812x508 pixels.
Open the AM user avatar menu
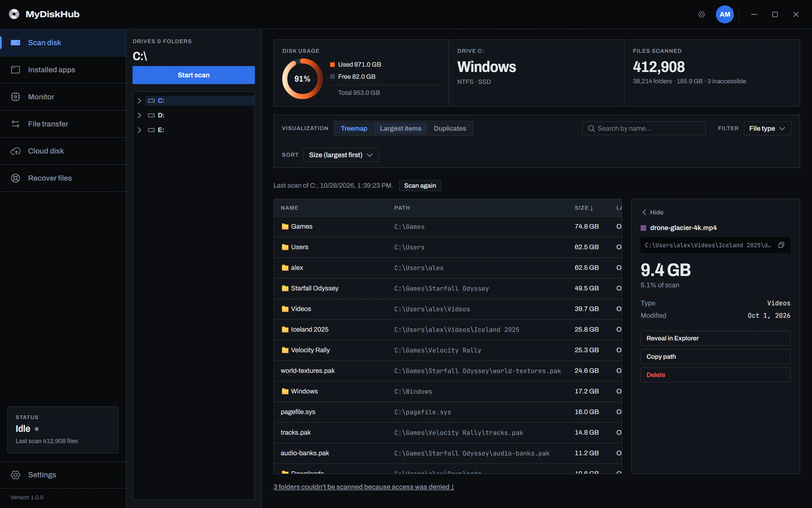725,14
